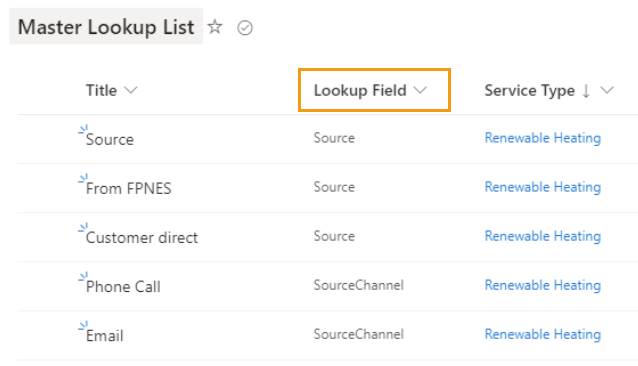Screen dimensions: 638x366
Task: Select Source lookup value in From FPNES row
Action: pyautogui.click(x=334, y=187)
